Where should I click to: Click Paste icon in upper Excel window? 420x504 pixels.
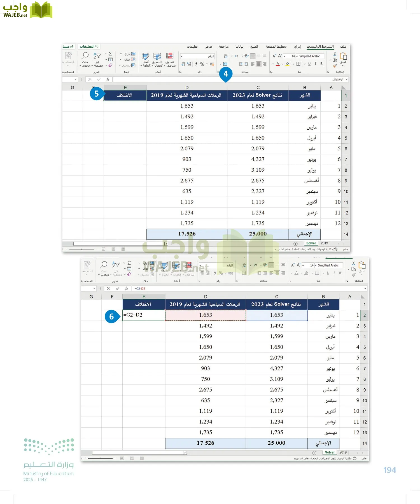click(x=343, y=56)
